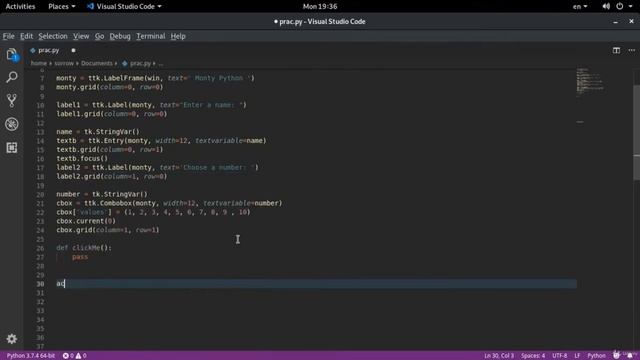Screen dimensions: 640x360
Task: Click the feedback smiley in status bar
Action: 616,356
